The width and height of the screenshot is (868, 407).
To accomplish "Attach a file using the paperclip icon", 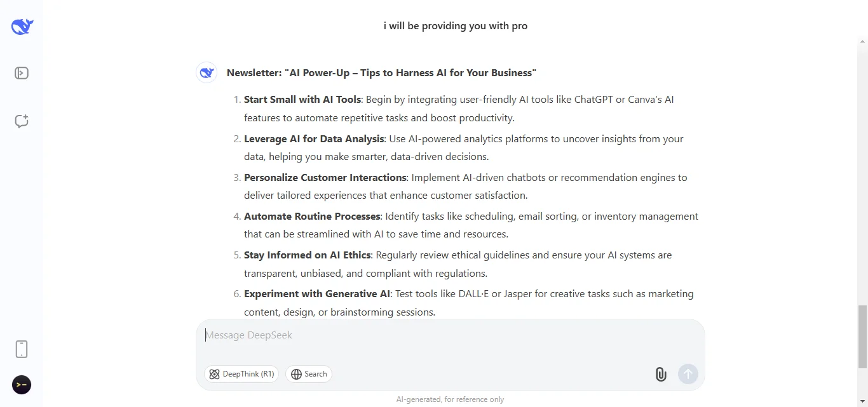I will (660, 374).
